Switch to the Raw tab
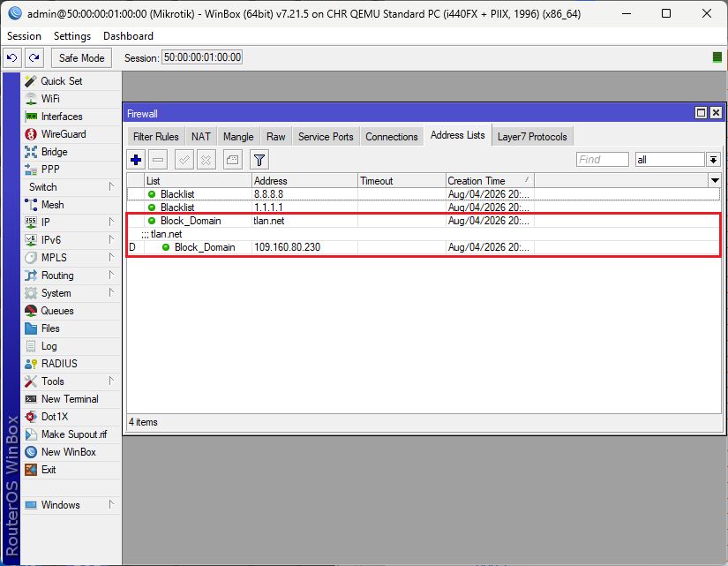 pyautogui.click(x=276, y=137)
